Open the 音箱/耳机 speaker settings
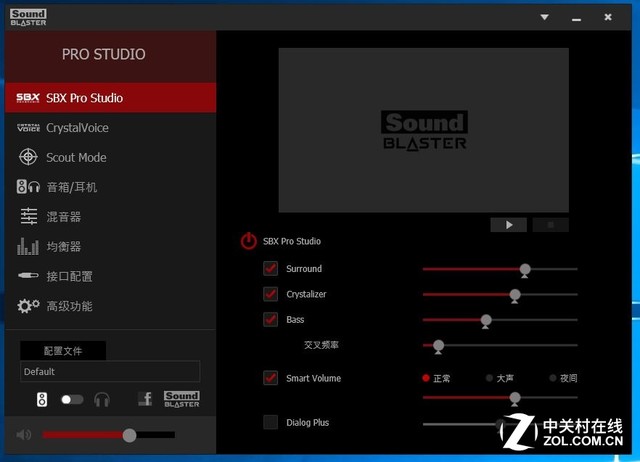 (111, 187)
